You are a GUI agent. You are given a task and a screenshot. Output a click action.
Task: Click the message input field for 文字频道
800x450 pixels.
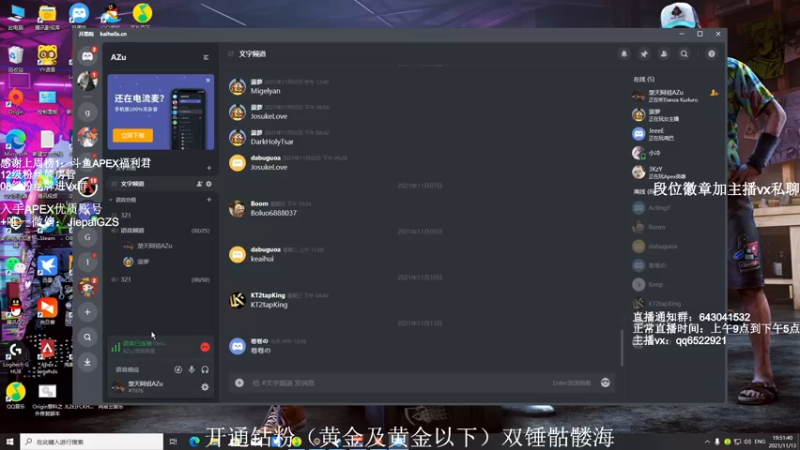tap(398, 383)
